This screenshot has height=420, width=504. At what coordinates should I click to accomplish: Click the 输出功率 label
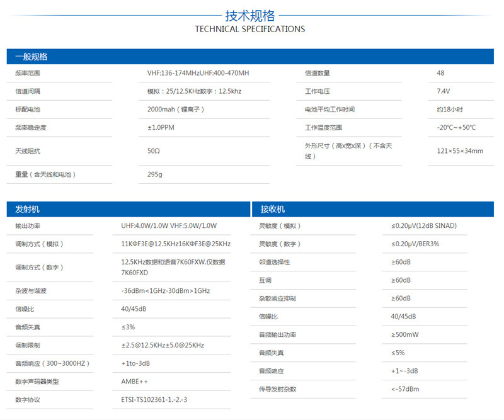pyautogui.click(x=28, y=226)
